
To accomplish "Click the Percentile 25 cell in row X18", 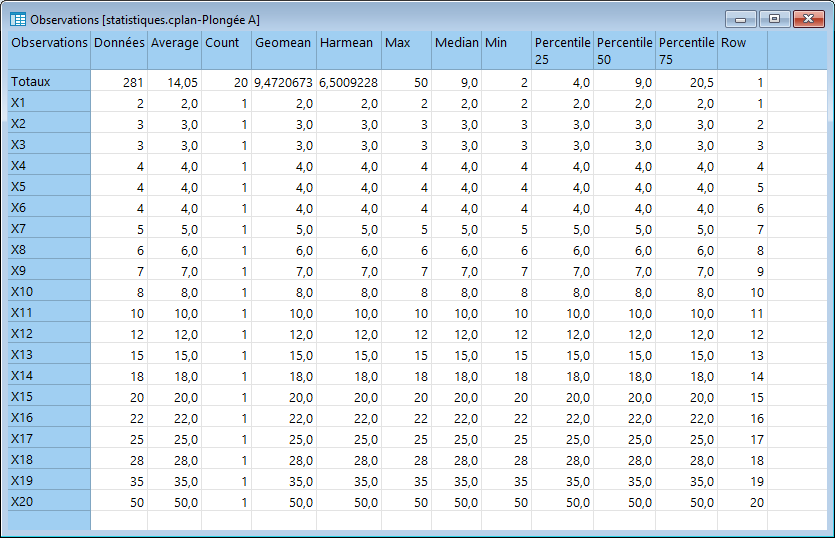I will (x=562, y=460).
